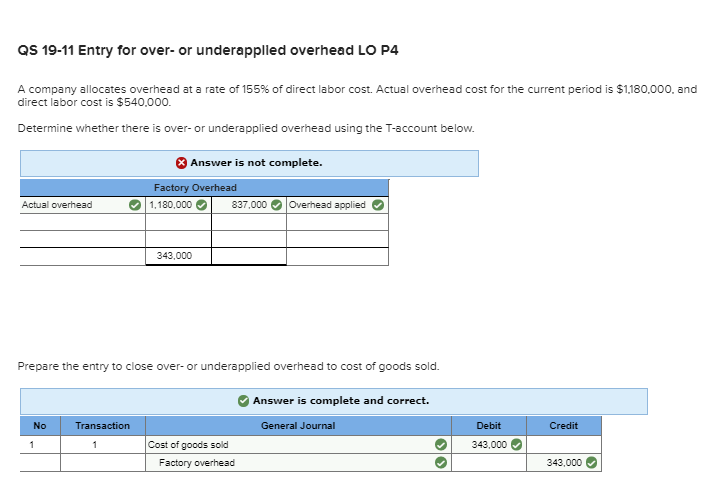The width and height of the screenshot is (714, 478).
Task: Click the empty debit cell of Factory overhead row
Action: 489,463
